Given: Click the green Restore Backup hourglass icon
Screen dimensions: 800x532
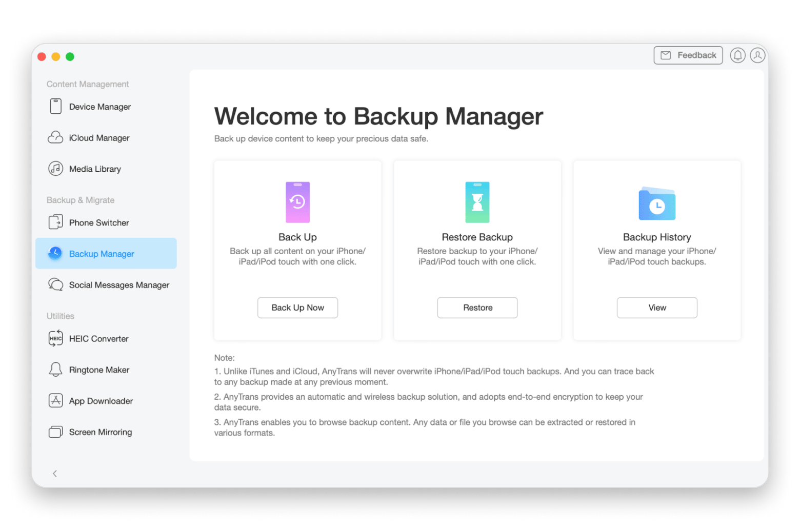Looking at the screenshot, I should click(x=477, y=202).
